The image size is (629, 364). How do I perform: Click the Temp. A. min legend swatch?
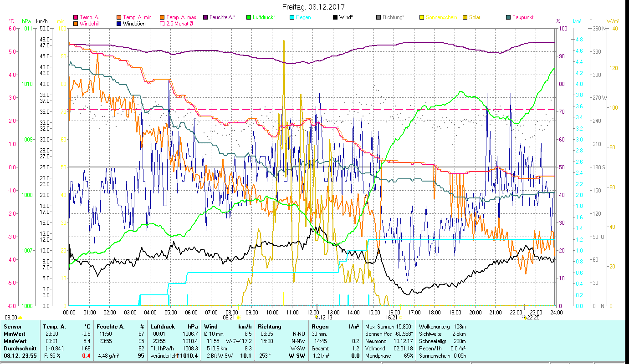(x=119, y=17)
